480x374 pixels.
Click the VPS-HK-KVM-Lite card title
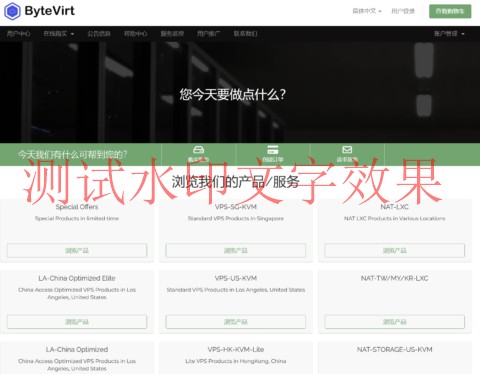(236, 350)
